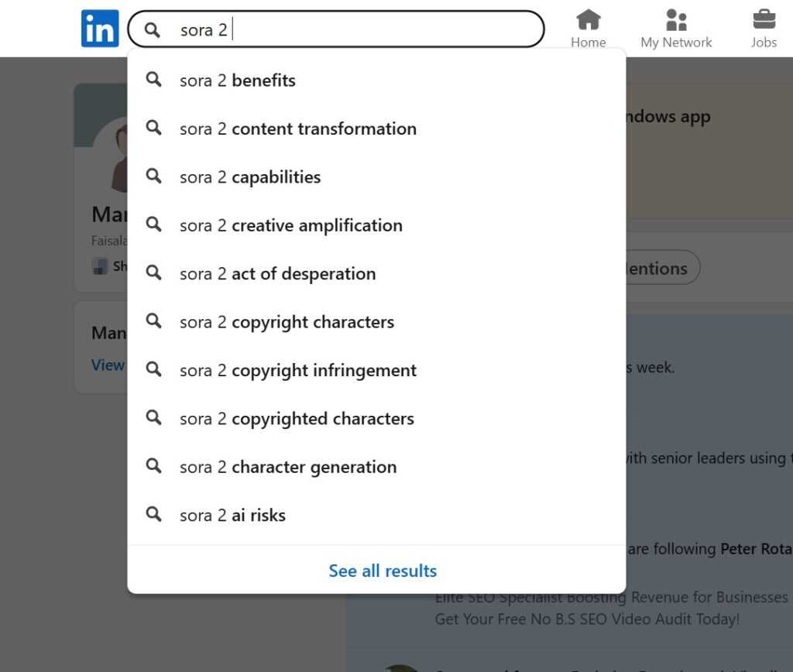This screenshot has height=672, width=793.
Task: Open the Home navigation icon
Action: (589, 20)
